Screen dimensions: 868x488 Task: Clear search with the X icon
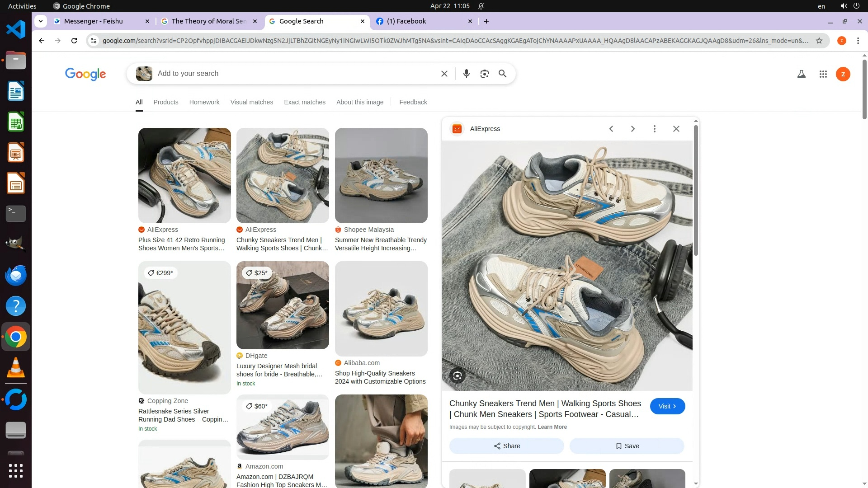(x=444, y=74)
